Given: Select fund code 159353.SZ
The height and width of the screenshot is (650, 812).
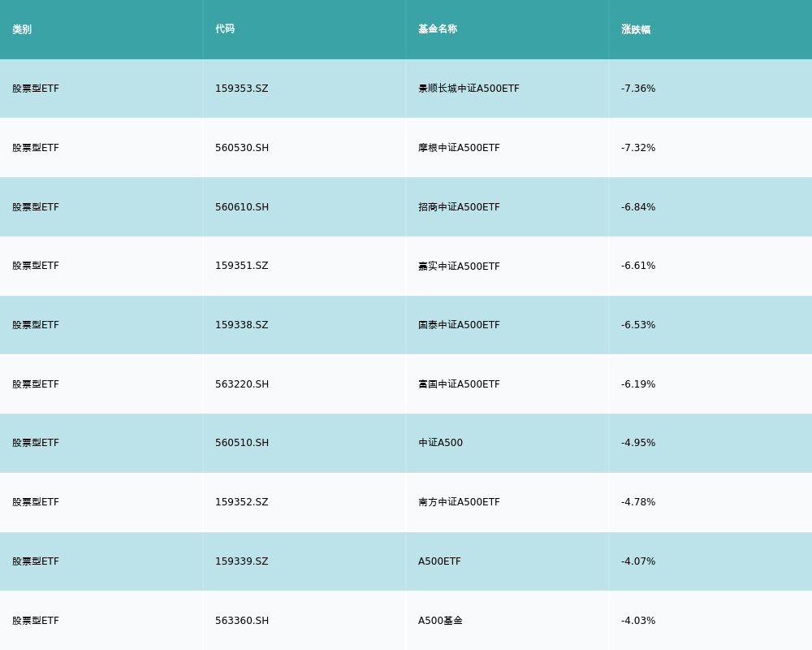Looking at the screenshot, I should (x=241, y=89).
